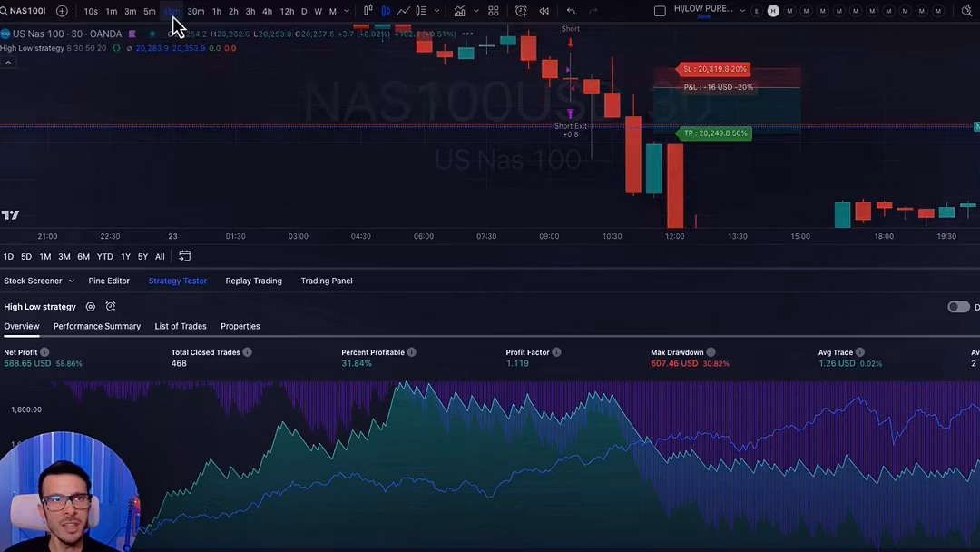980x552 pixels.
Task: Expand the Stock Screener dropdown chevron
Action: tap(72, 281)
